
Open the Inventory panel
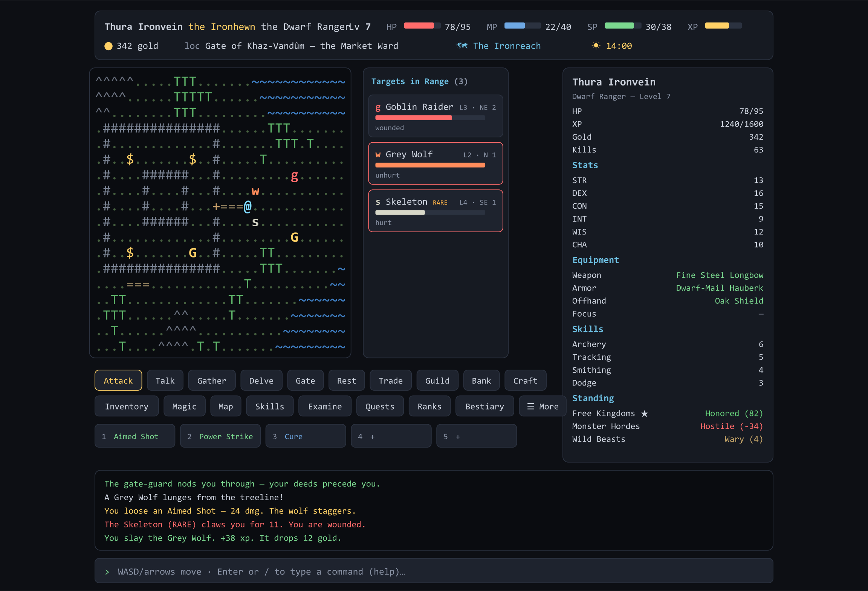click(127, 406)
